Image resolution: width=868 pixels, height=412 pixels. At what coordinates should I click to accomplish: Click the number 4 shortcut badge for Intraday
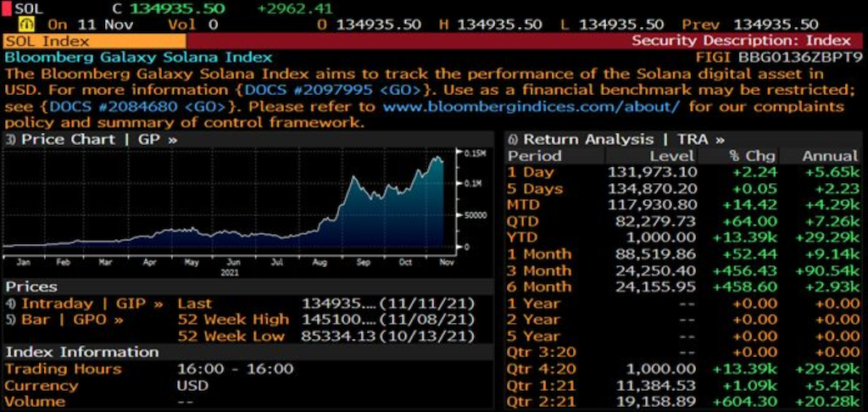[x=11, y=304]
